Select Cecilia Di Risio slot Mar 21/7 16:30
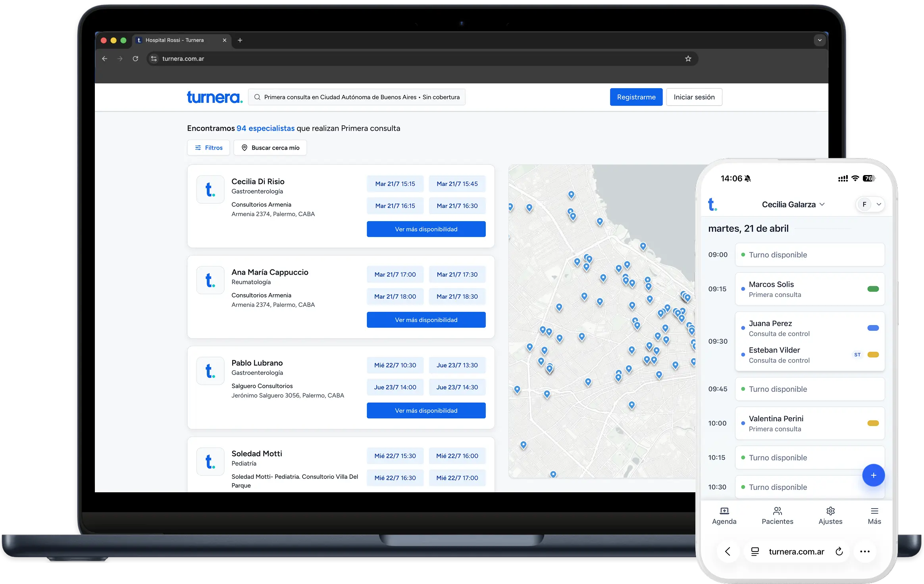This screenshot has width=924, height=584. click(x=457, y=206)
